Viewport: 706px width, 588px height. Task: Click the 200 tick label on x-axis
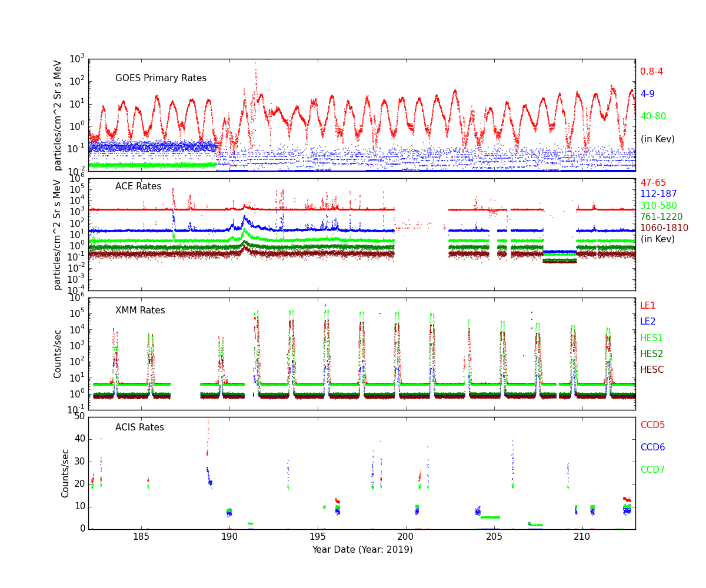405,538
